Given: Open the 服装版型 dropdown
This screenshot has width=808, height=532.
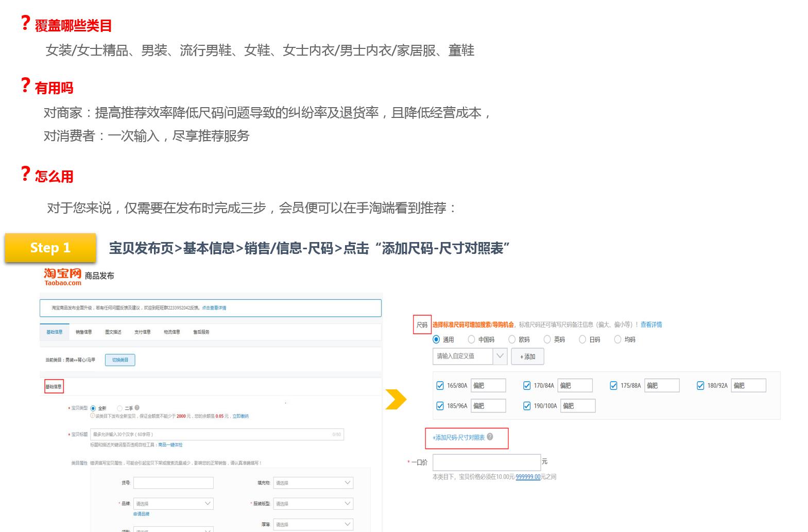Looking at the screenshot, I should pyautogui.click(x=313, y=503).
